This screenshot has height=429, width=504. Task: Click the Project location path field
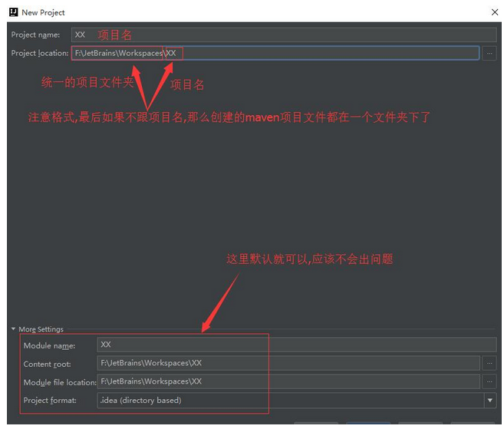[x=275, y=53]
